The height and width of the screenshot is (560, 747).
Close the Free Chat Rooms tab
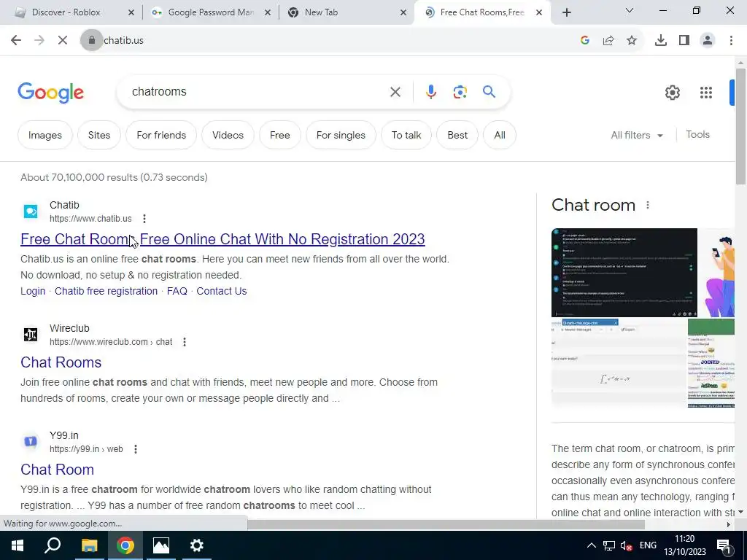coord(539,13)
